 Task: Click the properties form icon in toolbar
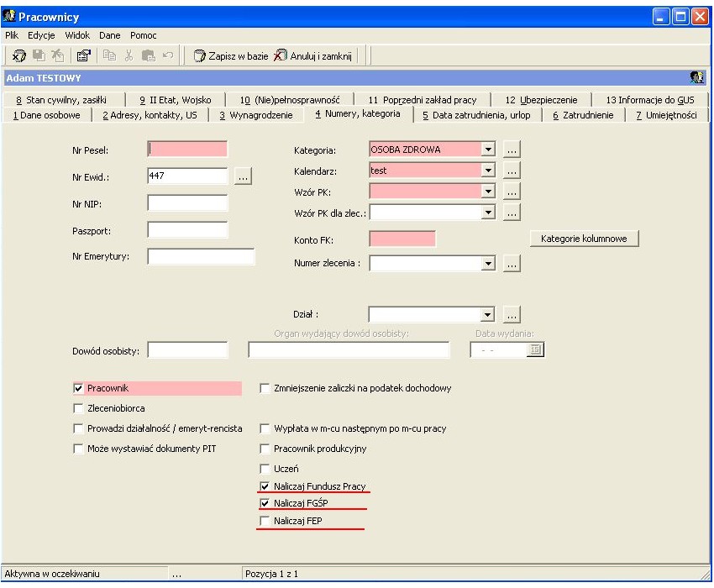[84, 55]
